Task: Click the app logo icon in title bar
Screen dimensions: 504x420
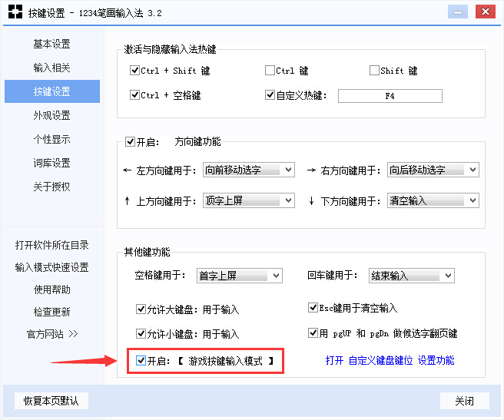Action: pyautogui.click(x=15, y=12)
